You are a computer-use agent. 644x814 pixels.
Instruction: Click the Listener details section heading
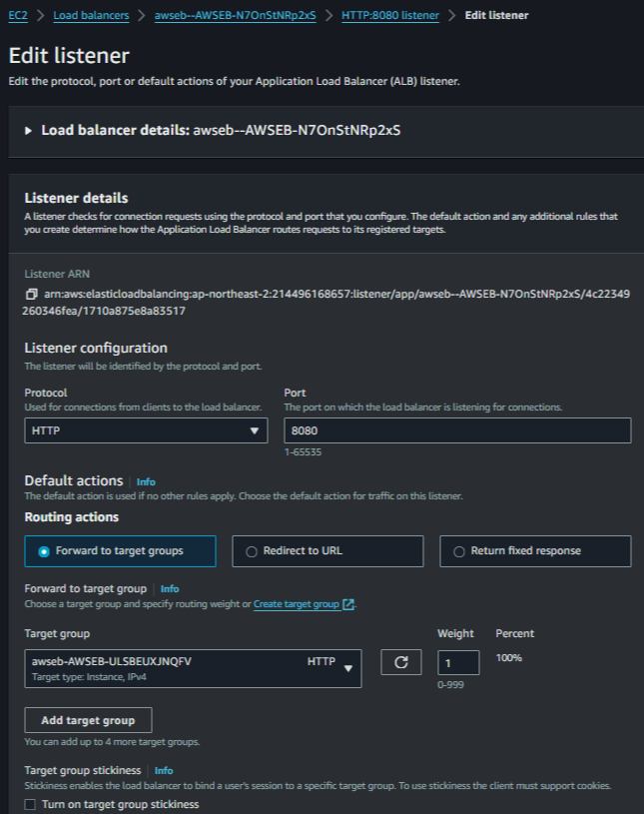point(76,198)
